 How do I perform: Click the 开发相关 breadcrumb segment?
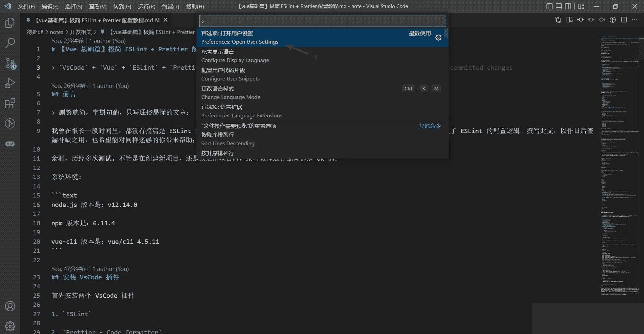coord(81,32)
